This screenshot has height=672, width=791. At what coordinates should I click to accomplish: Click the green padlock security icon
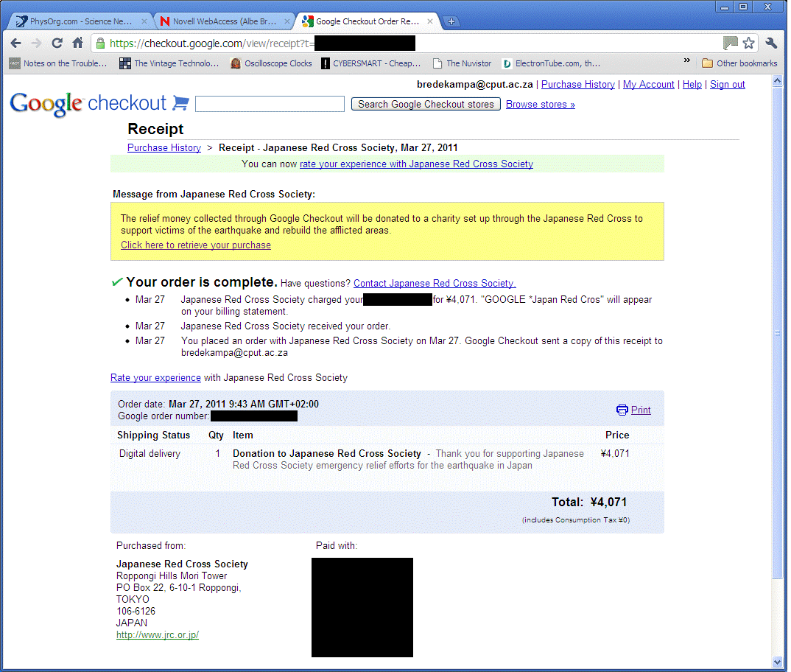pyautogui.click(x=100, y=43)
